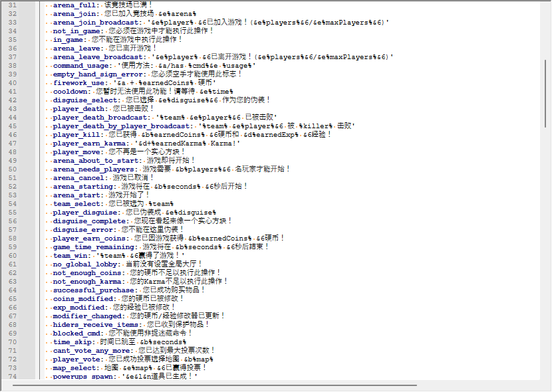Place cursor on the cooldown key
The image size is (552, 392).
click(71, 91)
